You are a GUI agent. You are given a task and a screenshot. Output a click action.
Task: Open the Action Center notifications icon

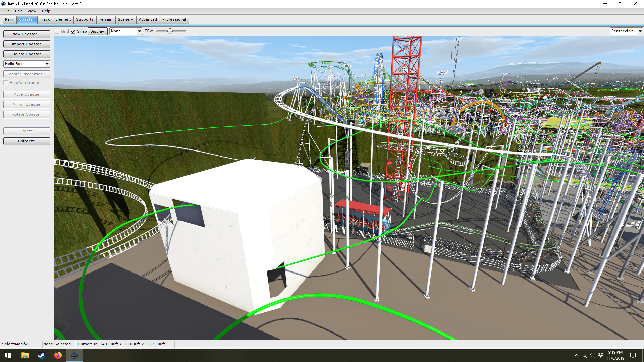click(633, 355)
